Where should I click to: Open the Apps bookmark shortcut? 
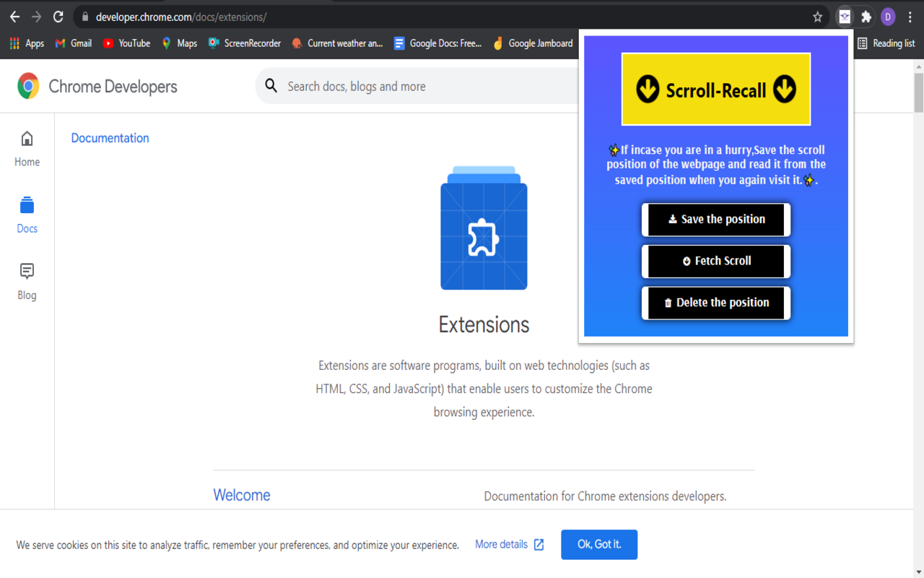(x=27, y=43)
